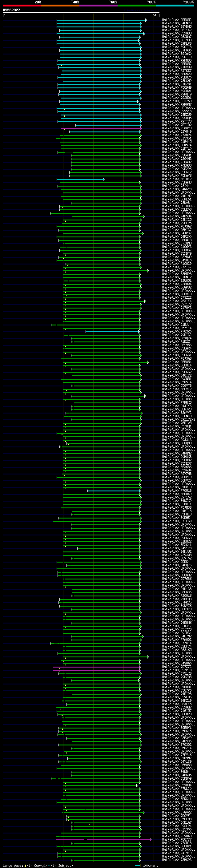This screenshot has width=197, height=868.
Task: Select the UniRef100_C1BJJ4 label
Action: 177,325
